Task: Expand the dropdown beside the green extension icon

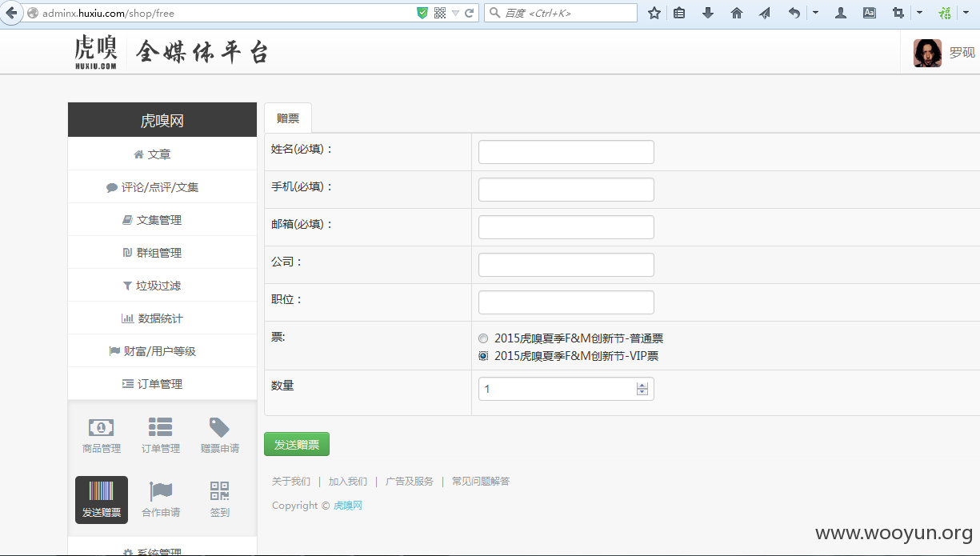Action: click(966, 13)
